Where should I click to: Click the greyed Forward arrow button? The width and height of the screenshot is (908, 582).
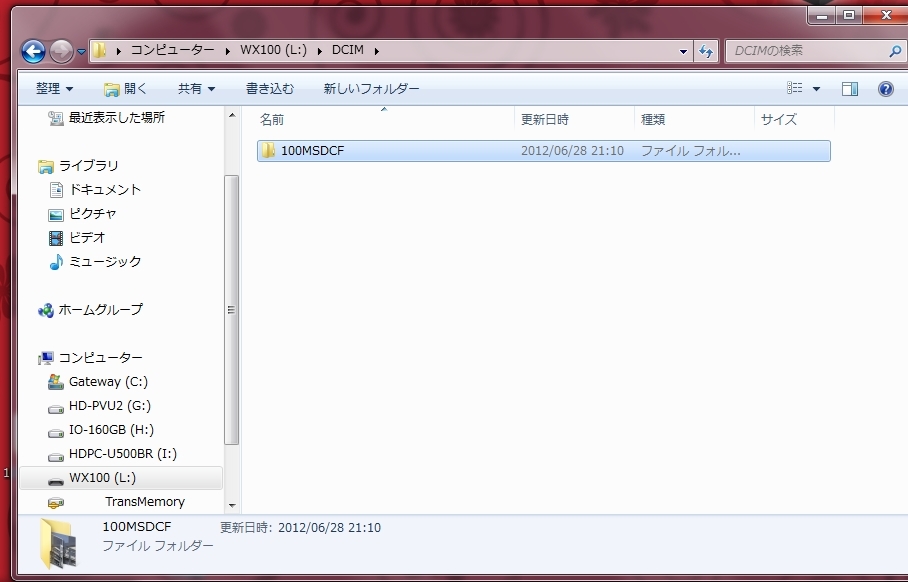[x=61, y=52]
